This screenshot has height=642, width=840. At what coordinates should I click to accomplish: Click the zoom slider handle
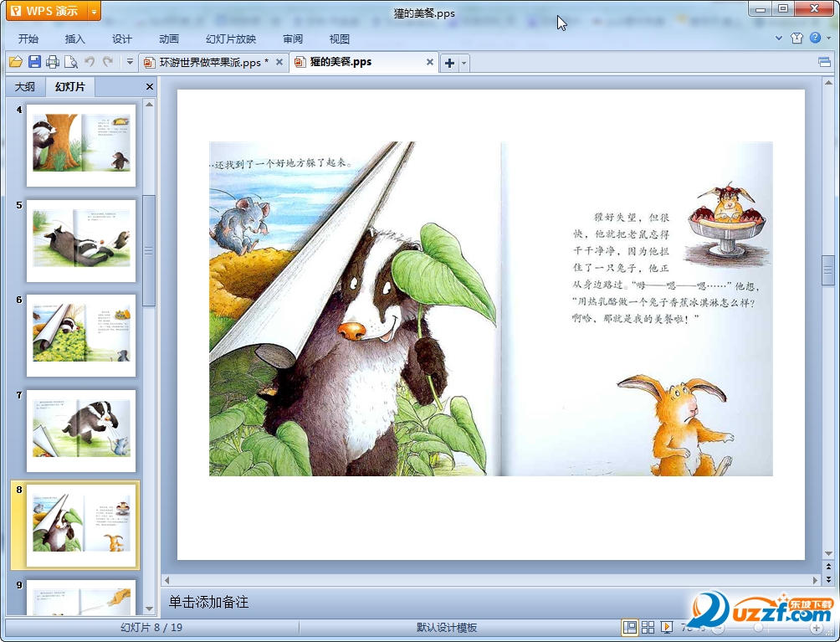click(758, 628)
